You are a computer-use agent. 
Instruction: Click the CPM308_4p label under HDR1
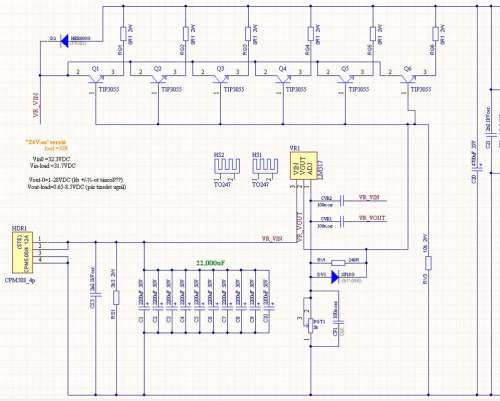[x=20, y=280]
